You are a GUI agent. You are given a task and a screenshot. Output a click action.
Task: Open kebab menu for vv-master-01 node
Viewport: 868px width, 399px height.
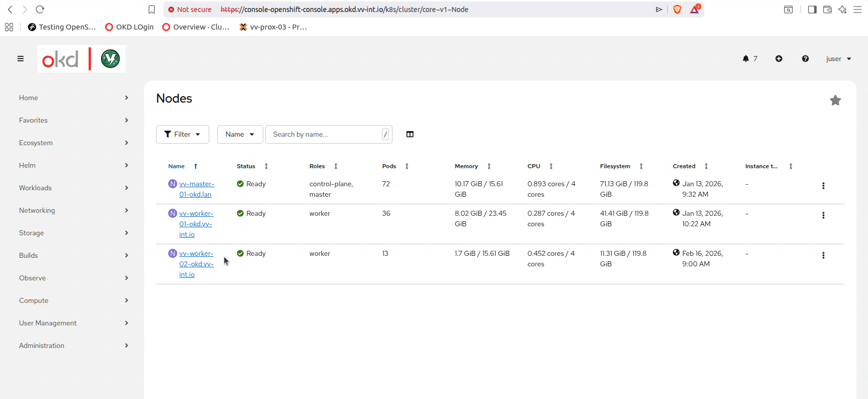823,186
